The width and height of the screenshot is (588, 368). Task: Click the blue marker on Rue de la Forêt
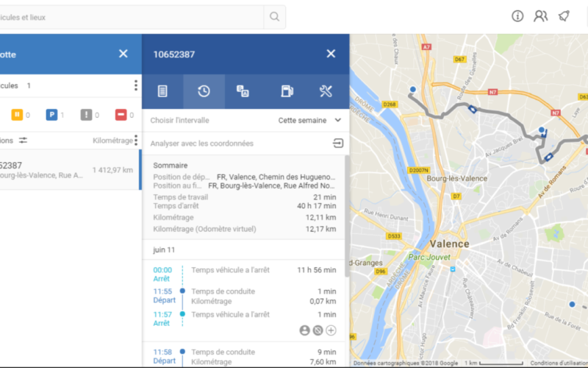[x=572, y=304]
